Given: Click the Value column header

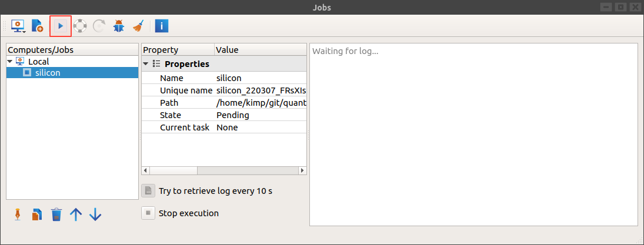Looking at the screenshot, I should 261,50.
